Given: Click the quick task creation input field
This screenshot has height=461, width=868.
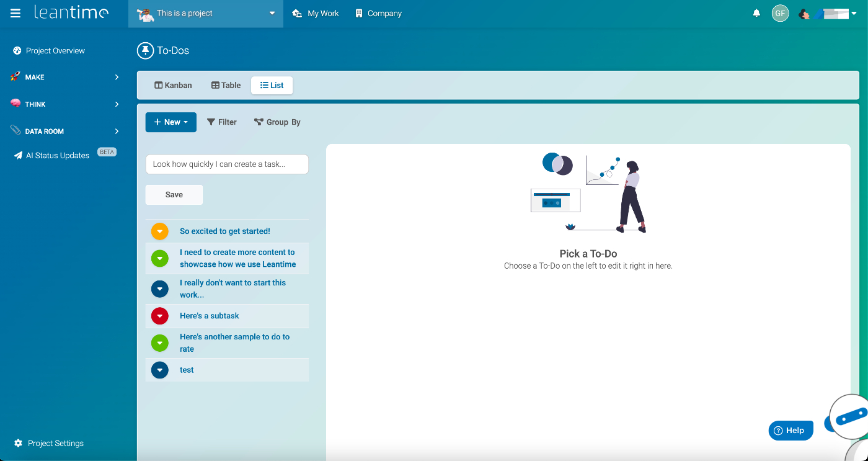Looking at the screenshot, I should pyautogui.click(x=226, y=164).
